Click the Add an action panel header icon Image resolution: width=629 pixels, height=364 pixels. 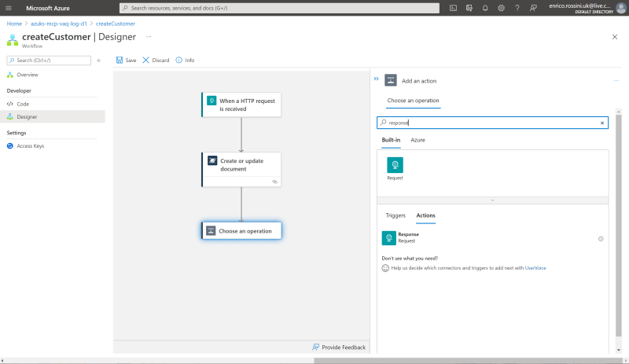click(391, 80)
